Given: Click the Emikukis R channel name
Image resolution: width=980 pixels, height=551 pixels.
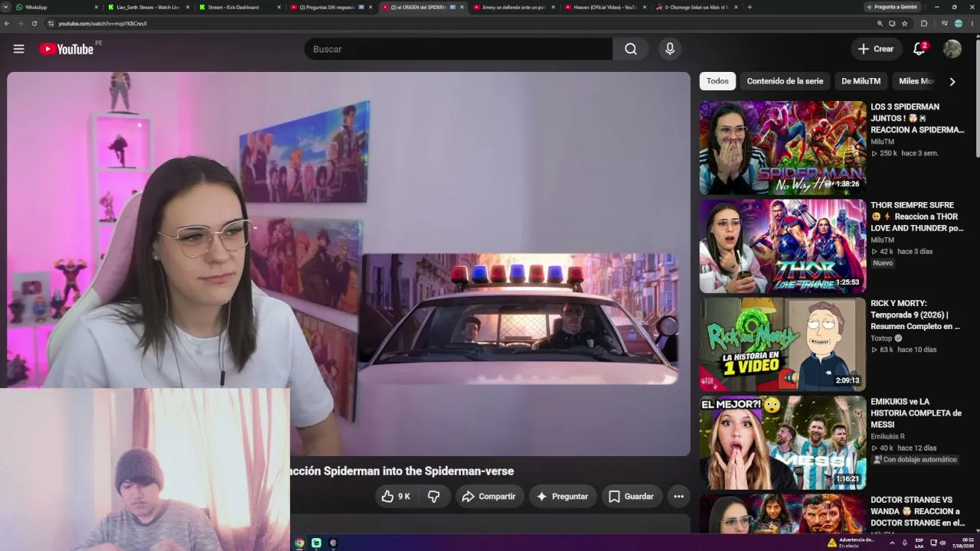Looking at the screenshot, I should click(887, 436).
